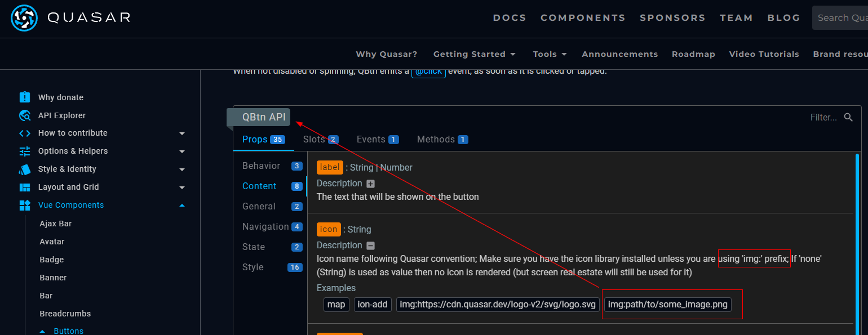Open Tools dropdown menu
The image size is (868, 335).
(x=550, y=54)
